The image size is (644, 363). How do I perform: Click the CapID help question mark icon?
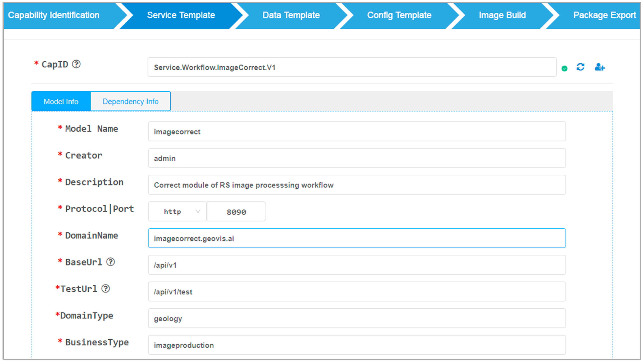[x=76, y=64]
